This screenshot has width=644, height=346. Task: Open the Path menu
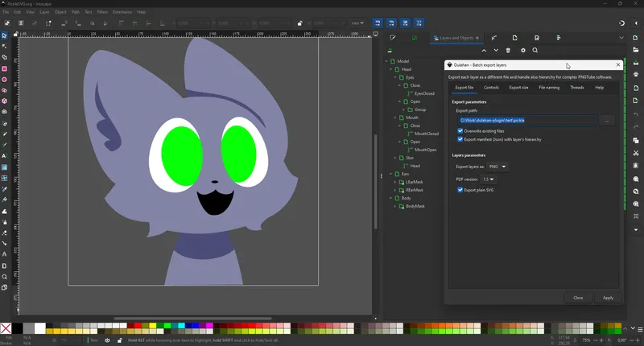tap(76, 12)
